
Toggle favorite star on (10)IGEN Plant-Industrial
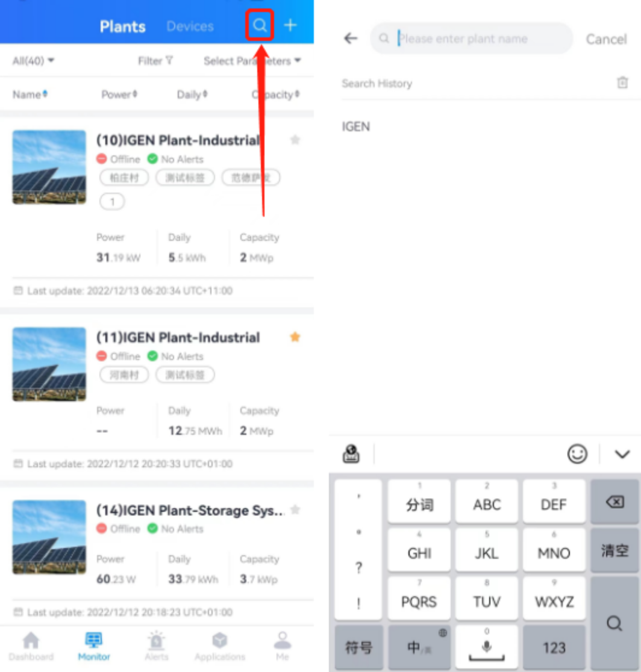pos(295,140)
